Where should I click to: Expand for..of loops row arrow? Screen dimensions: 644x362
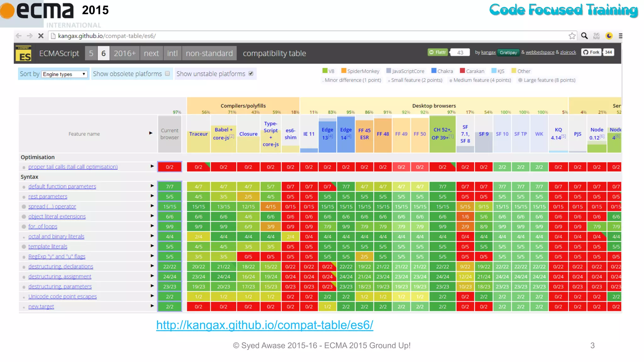pos(152,226)
